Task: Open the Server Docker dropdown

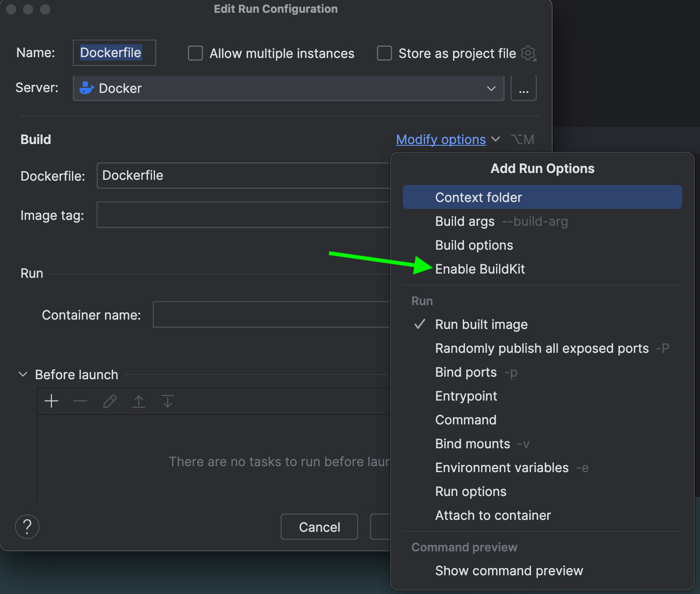Action: [288, 89]
